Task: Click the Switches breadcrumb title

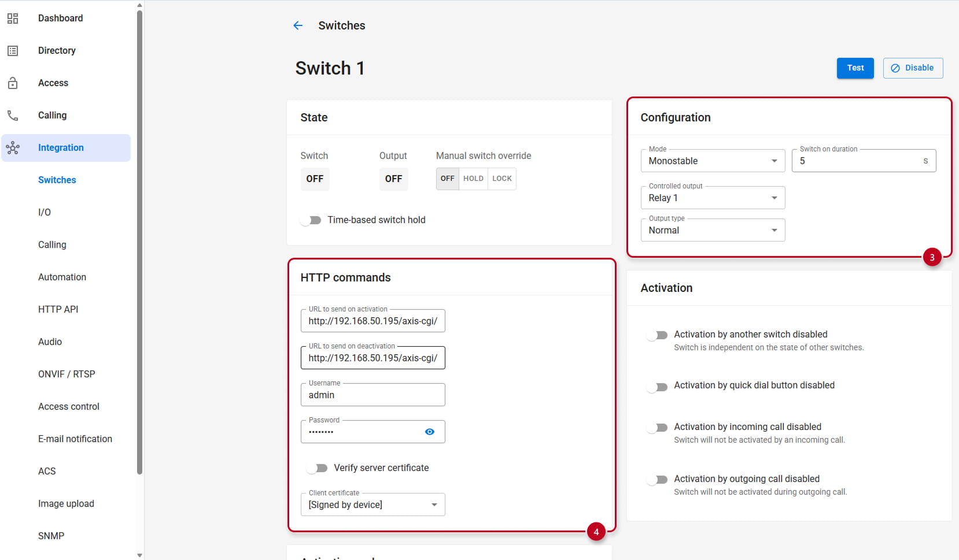Action: tap(341, 25)
